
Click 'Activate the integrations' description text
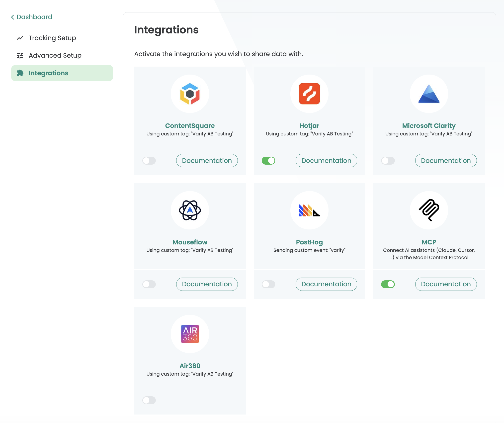[219, 54]
